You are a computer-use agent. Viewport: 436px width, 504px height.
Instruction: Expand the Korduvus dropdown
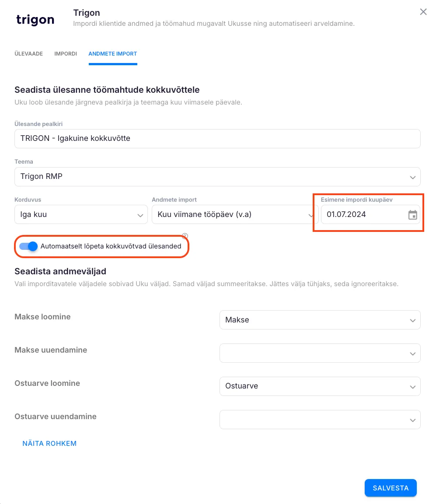click(x=81, y=215)
